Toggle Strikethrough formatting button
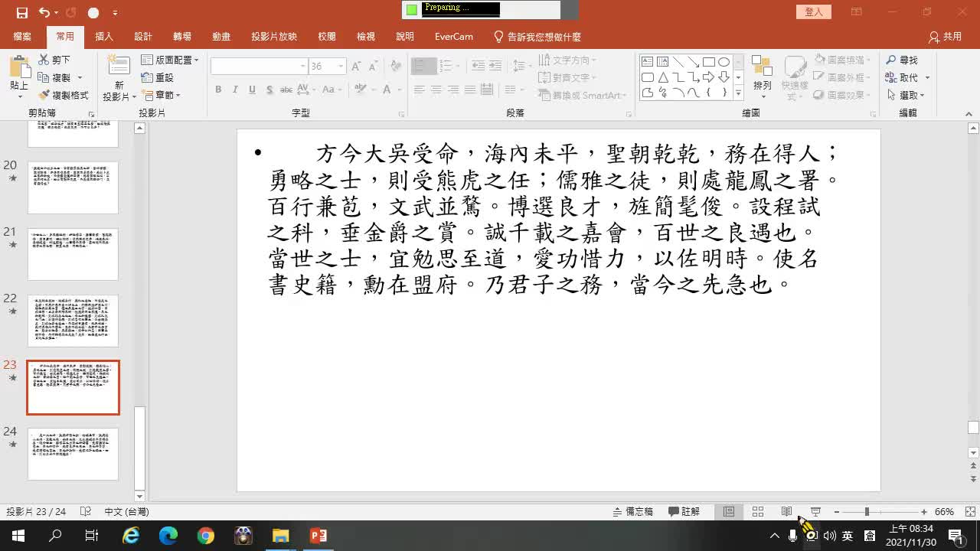980x551 pixels. (286, 90)
